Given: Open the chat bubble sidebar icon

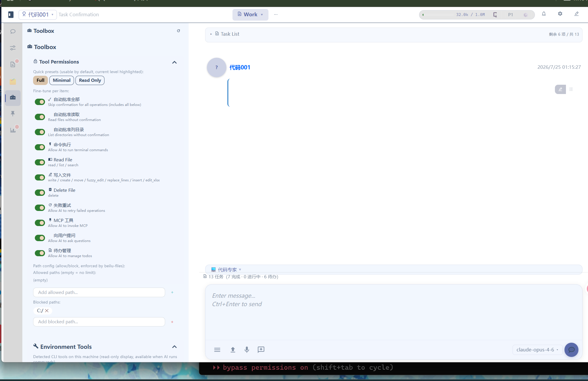Looking at the screenshot, I should [x=13, y=31].
